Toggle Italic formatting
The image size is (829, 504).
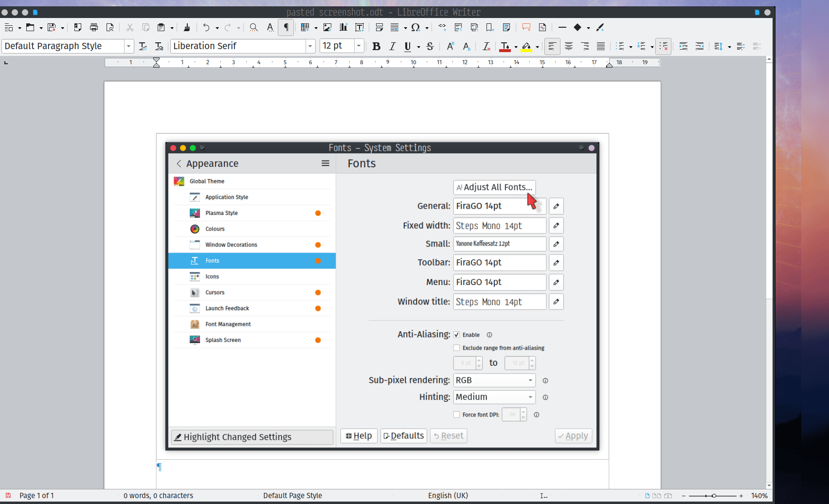[x=392, y=46]
